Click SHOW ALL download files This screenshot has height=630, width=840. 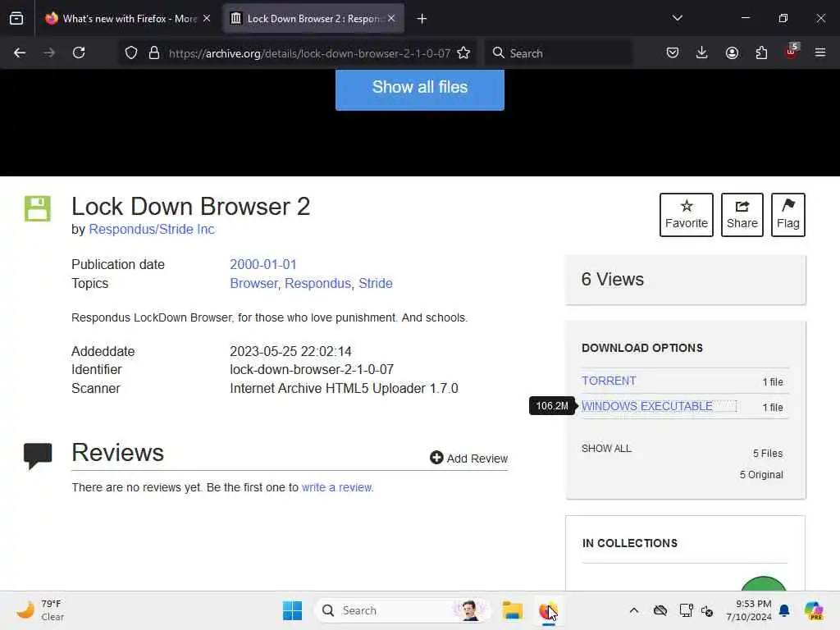pos(606,449)
